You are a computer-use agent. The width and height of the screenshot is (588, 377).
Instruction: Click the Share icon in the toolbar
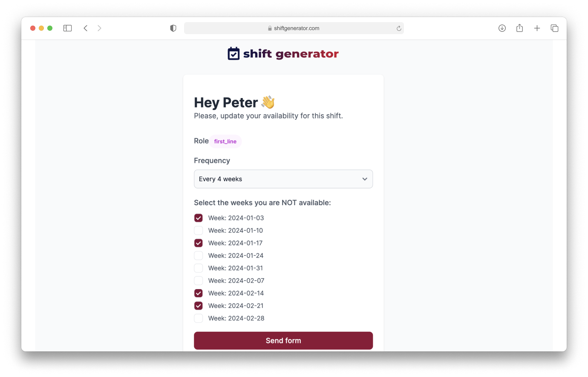pos(519,28)
